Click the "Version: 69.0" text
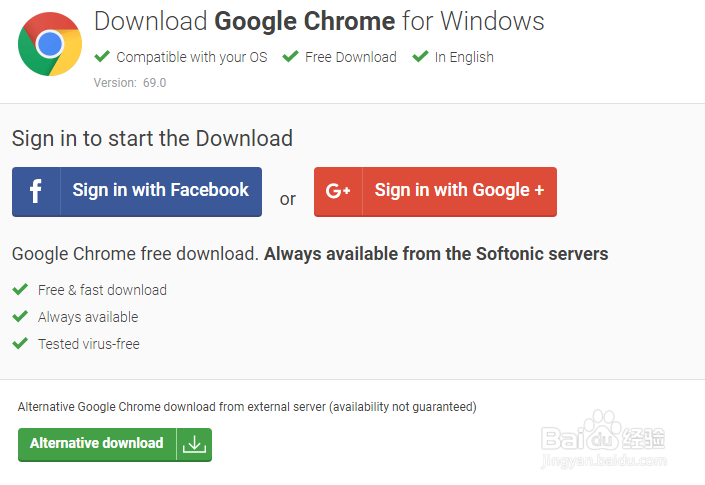This screenshot has width=705, height=485. 130,83
